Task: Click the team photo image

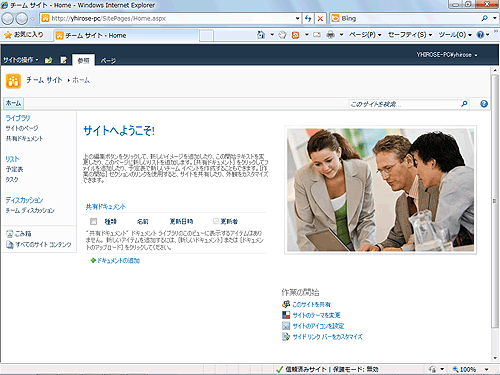Action: (380, 190)
